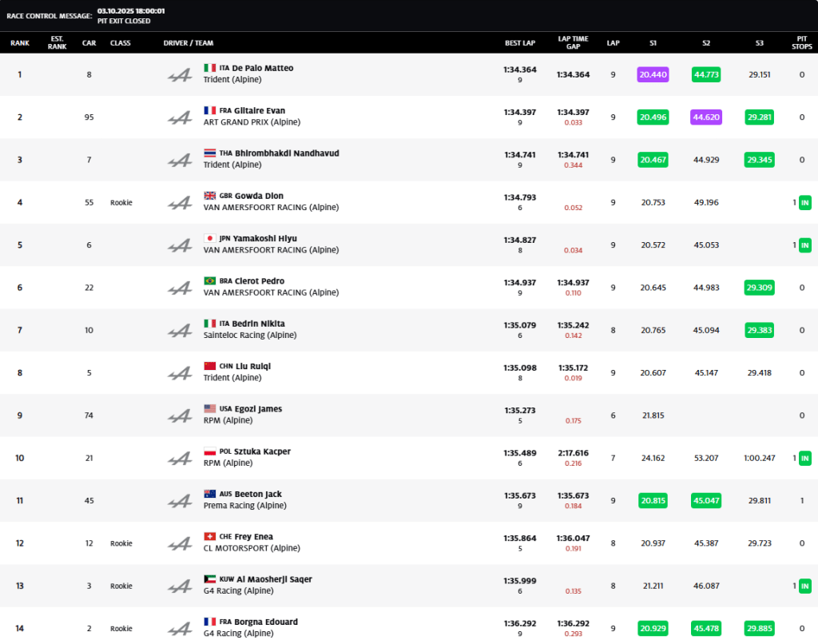Click the Rookie class label for Borgna Edouard
The width and height of the screenshot is (818, 644).
[121, 628]
